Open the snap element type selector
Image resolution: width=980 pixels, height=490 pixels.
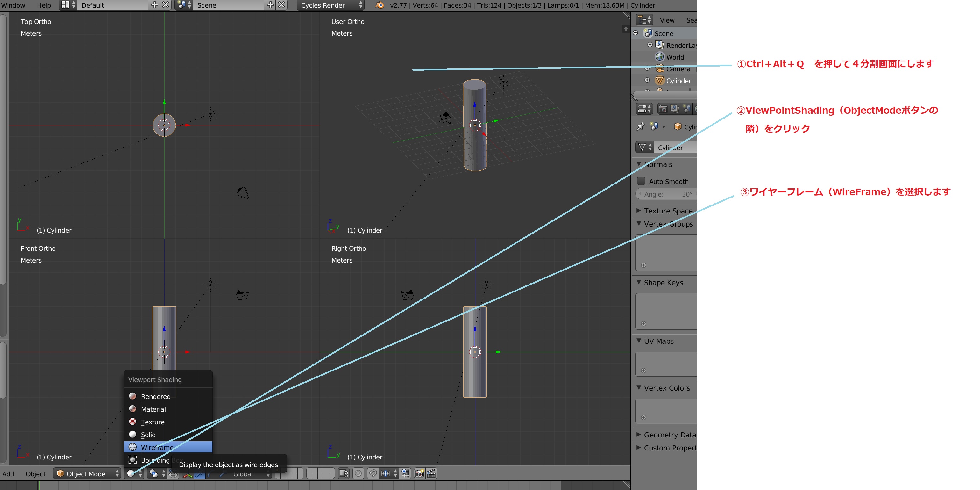(389, 473)
